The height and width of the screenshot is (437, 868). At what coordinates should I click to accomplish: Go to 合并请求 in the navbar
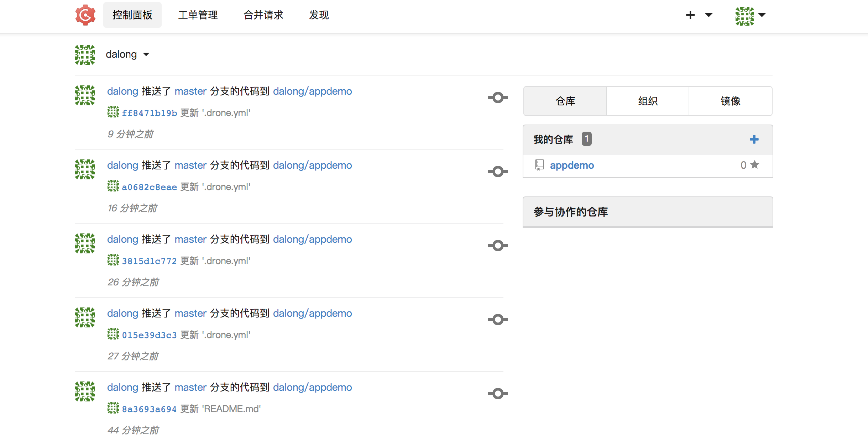click(263, 15)
